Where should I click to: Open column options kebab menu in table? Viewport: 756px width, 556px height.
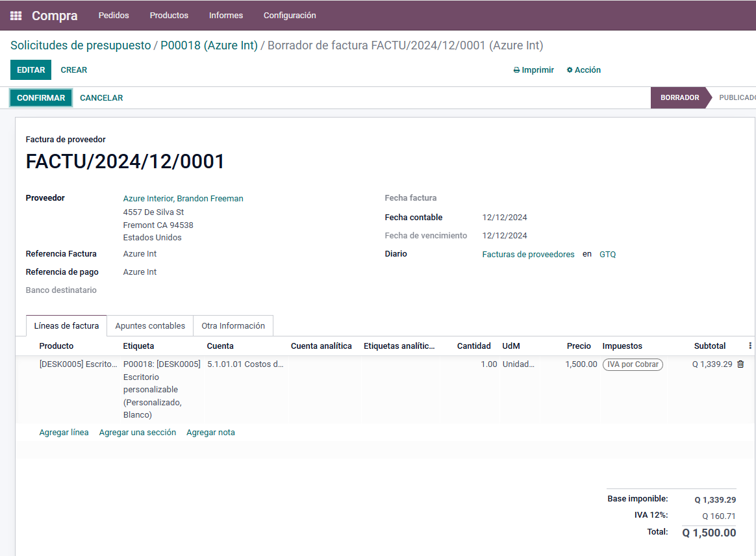[x=750, y=346]
